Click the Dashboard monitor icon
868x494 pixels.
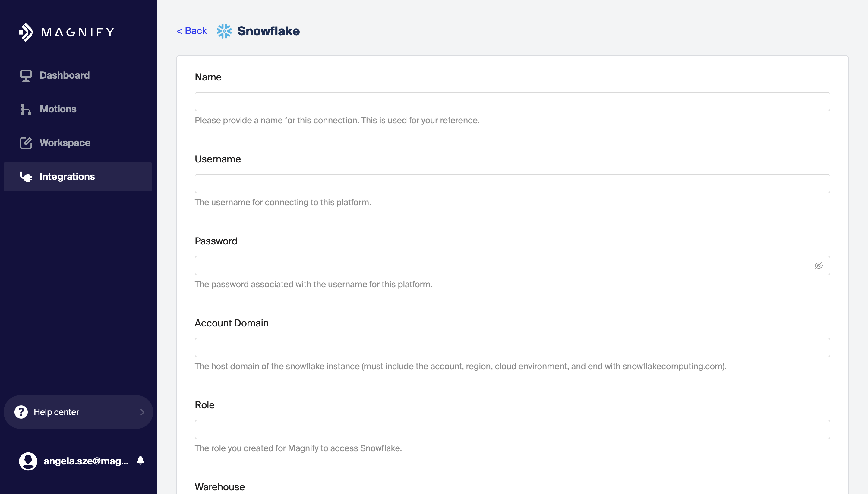point(26,75)
